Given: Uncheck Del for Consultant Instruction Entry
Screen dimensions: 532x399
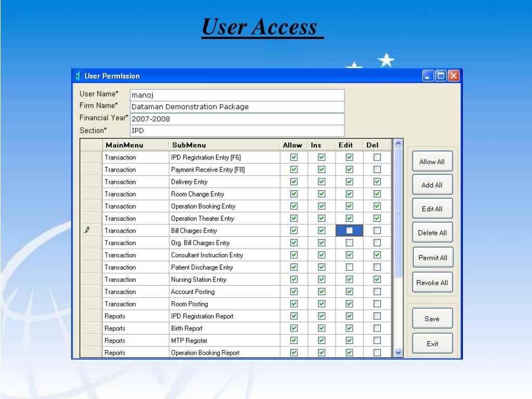Looking at the screenshot, I should pos(377,255).
